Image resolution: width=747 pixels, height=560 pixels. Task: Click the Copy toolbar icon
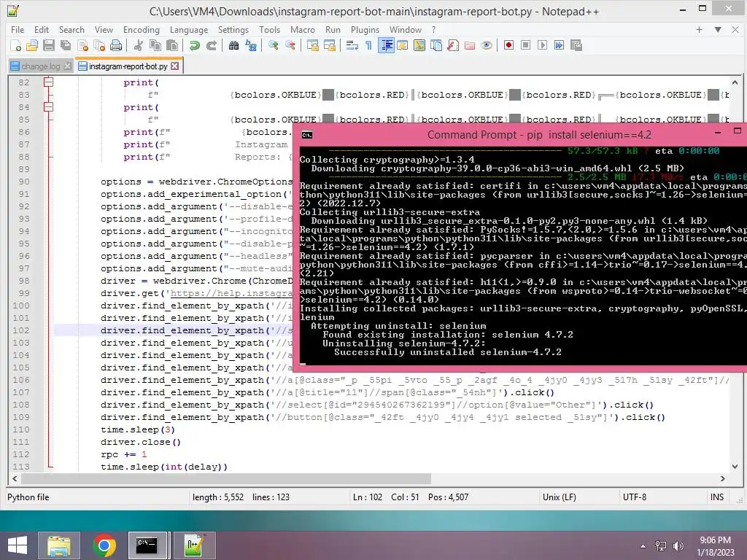[155, 45]
